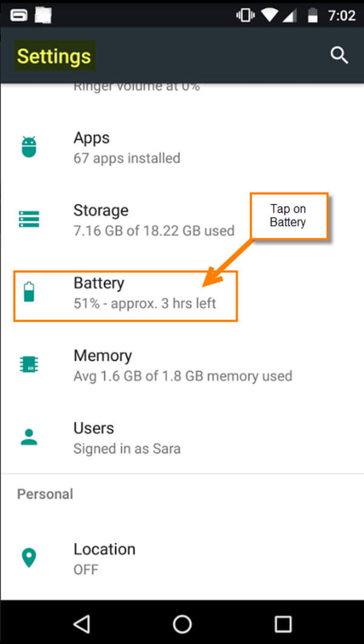Image resolution: width=364 pixels, height=644 pixels.
Task: Open the search icon in Settings
Action: 339,55
